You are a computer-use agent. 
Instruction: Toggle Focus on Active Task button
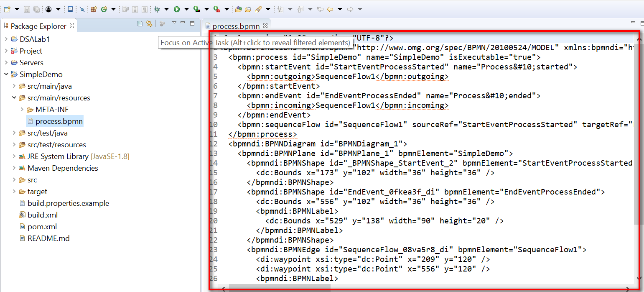(163, 24)
